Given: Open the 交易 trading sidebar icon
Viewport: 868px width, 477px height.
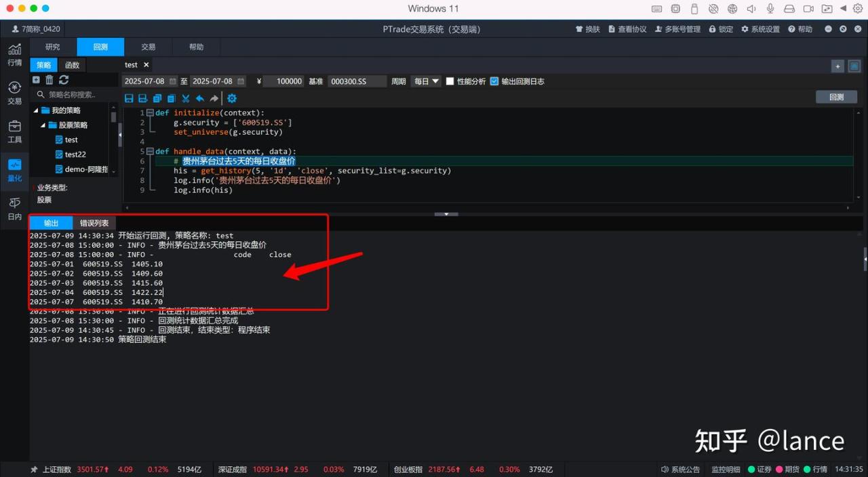Looking at the screenshot, I should [14, 92].
